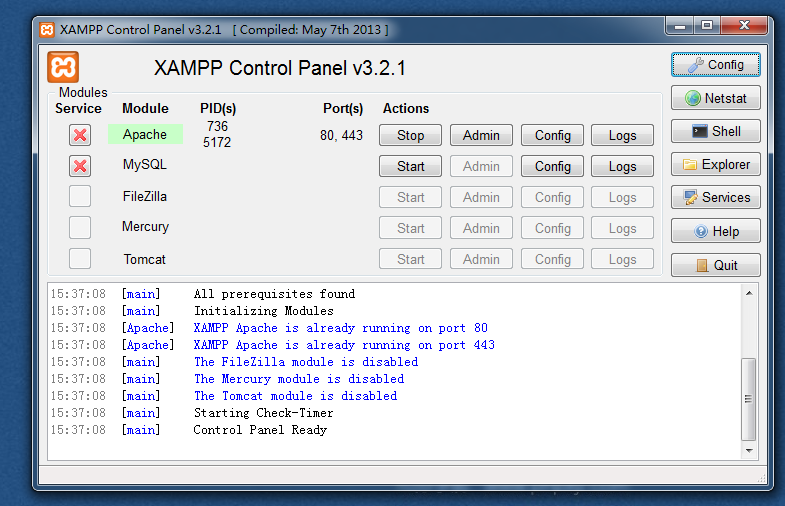Toggle the Apache service checkbox
The height and width of the screenshot is (506, 785).
(x=80, y=135)
